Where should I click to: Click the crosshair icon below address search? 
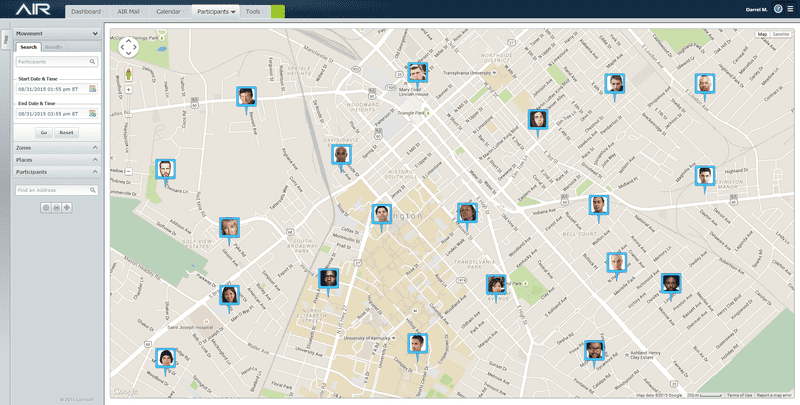(67, 208)
